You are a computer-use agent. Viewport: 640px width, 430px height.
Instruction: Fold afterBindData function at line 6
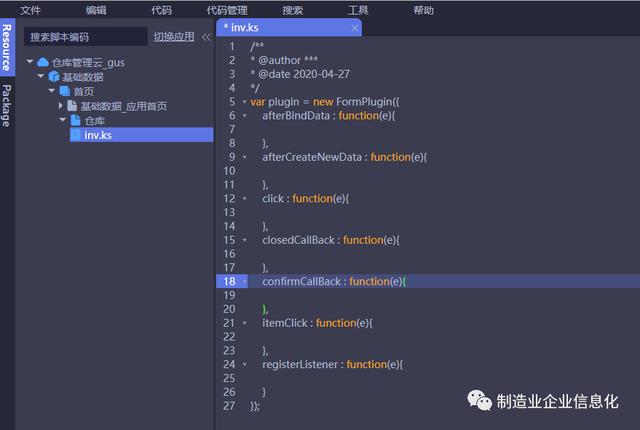click(x=244, y=115)
